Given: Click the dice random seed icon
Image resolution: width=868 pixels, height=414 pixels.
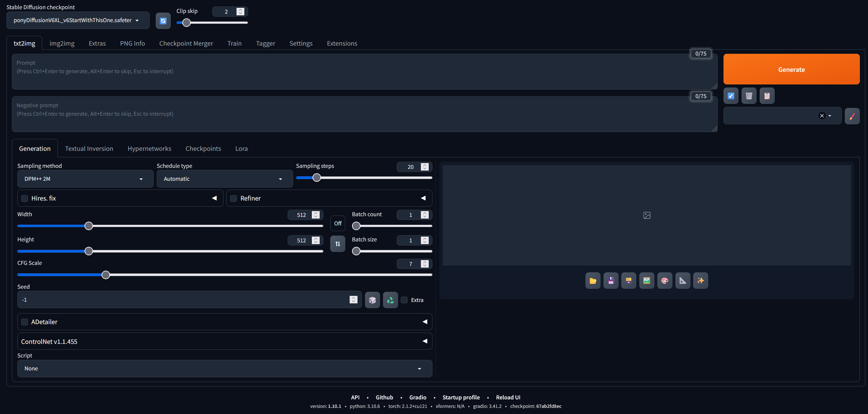Looking at the screenshot, I should (372, 300).
